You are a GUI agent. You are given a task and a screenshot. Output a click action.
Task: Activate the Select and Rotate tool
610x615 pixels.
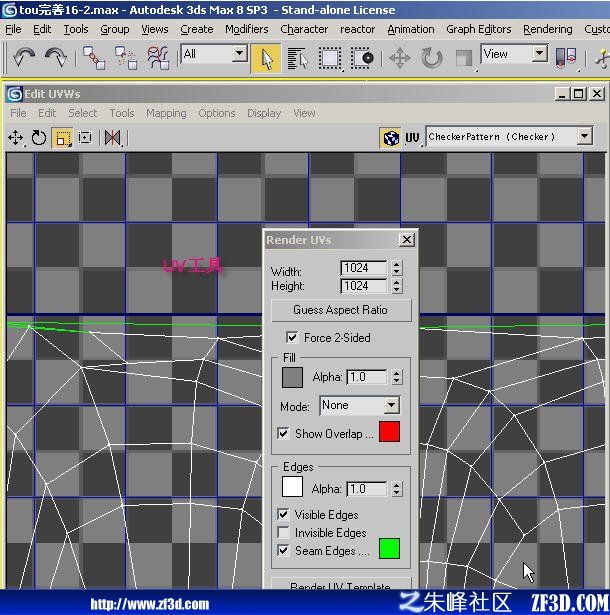pyautogui.click(x=432, y=59)
